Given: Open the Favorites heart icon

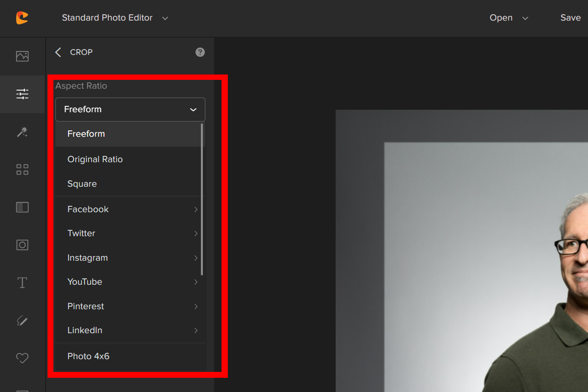Looking at the screenshot, I should (22, 358).
